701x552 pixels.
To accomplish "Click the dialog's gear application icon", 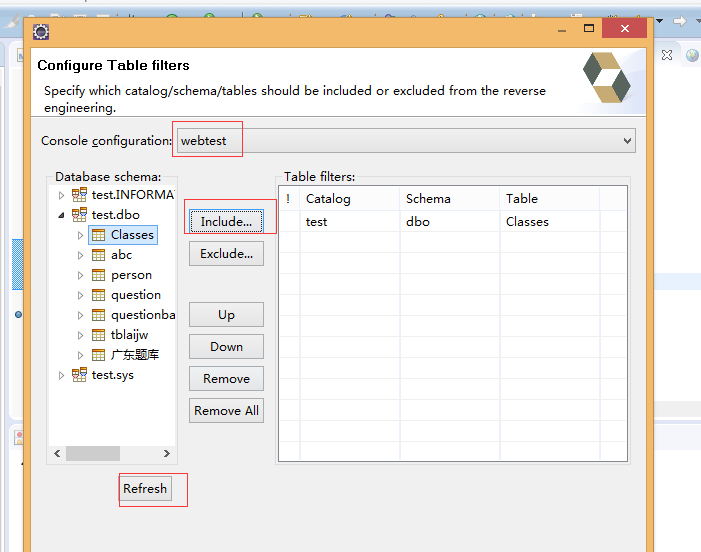I will 41,32.
